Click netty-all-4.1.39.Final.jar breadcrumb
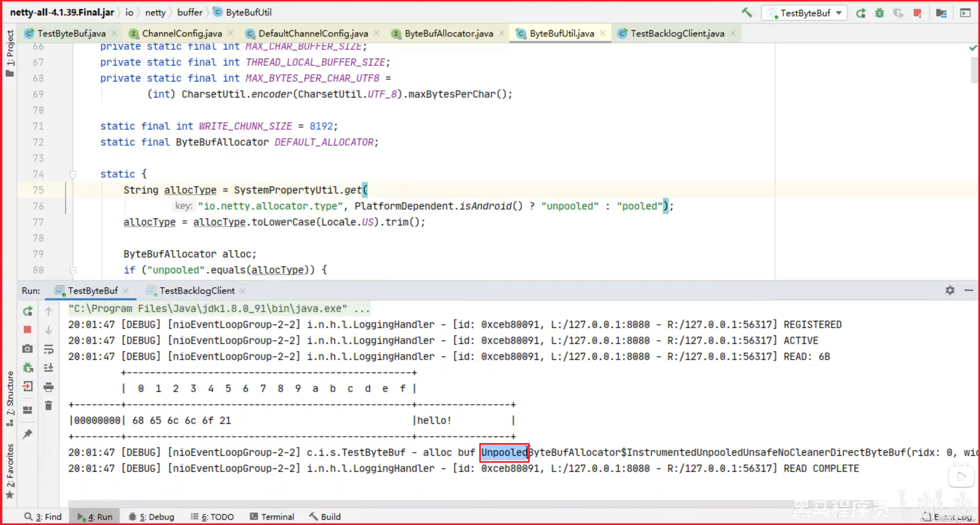Image resolution: width=980 pixels, height=525 pixels. pyautogui.click(x=62, y=12)
